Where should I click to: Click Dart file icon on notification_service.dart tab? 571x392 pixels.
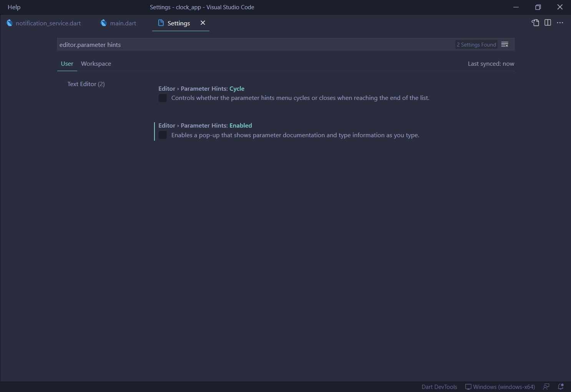pyautogui.click(x=10, y=23)
